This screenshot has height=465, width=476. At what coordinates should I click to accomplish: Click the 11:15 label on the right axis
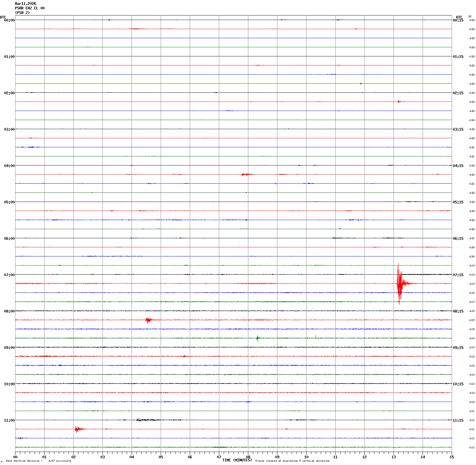click(458, 420)
